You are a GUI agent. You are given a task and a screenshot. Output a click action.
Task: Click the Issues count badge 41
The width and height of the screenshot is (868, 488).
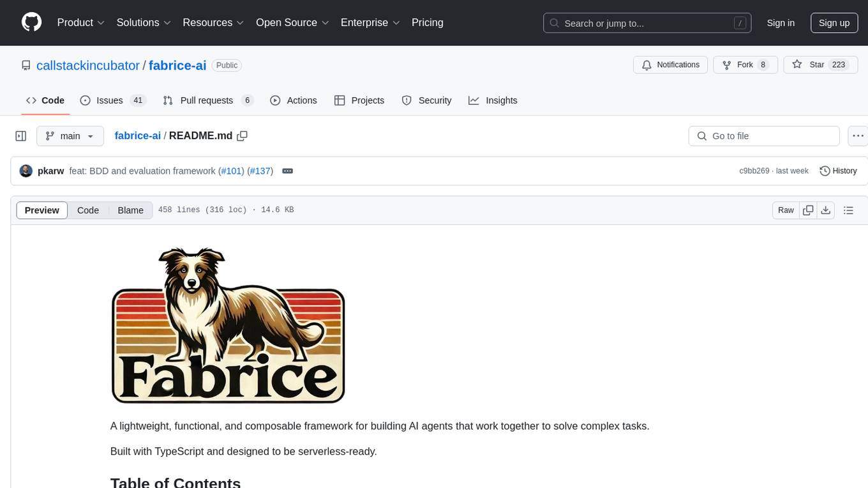click(x=137, y=100)
